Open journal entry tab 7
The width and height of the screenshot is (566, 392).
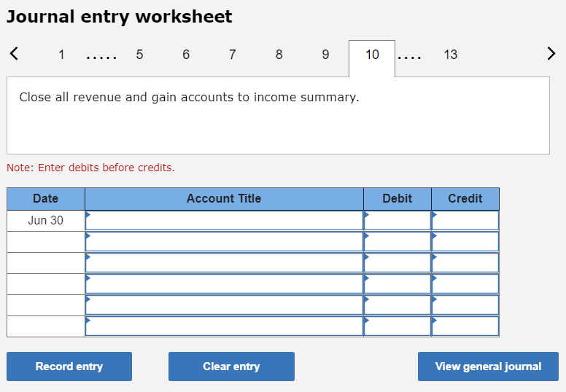[x=233, y=55]
